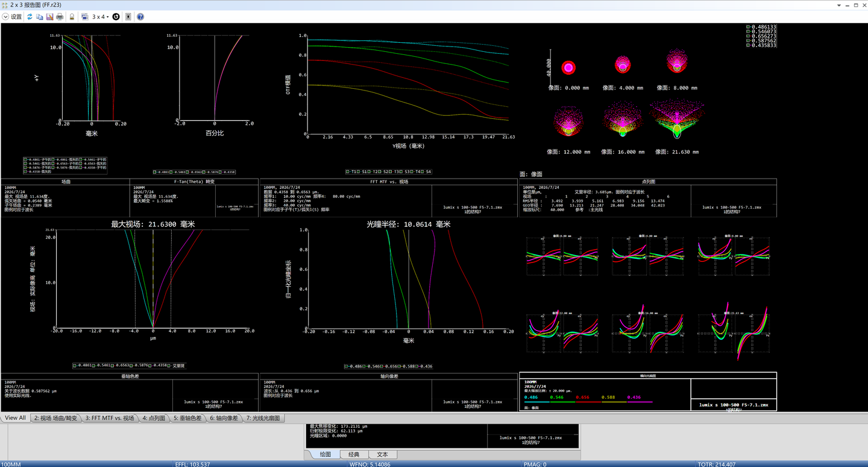Click the 点列图 panel header

(x=647, y=181)
